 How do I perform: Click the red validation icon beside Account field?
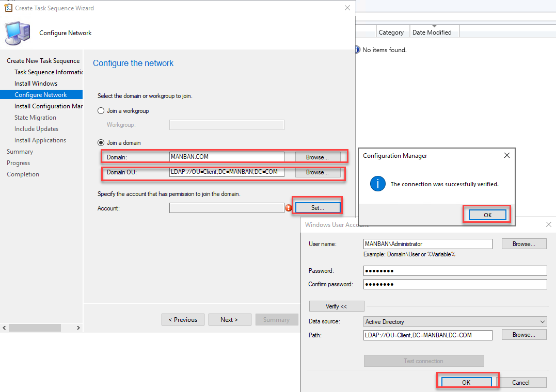point(289,208)
